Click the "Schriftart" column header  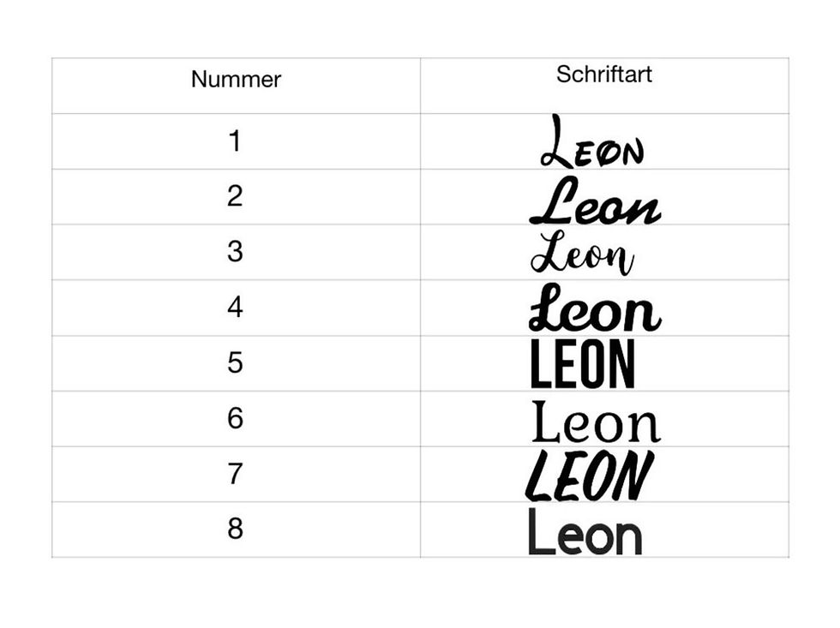[603, 75]
